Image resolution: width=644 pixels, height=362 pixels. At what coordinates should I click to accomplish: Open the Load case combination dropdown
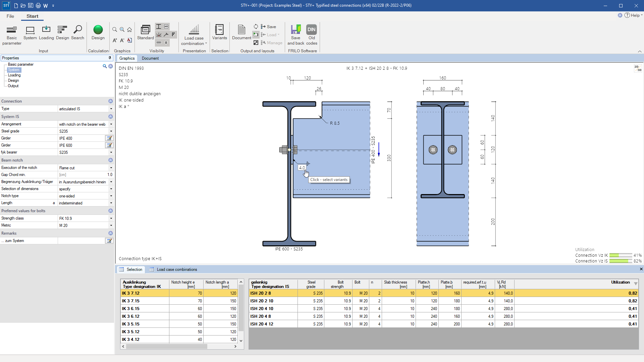click(x=194, y=35)
